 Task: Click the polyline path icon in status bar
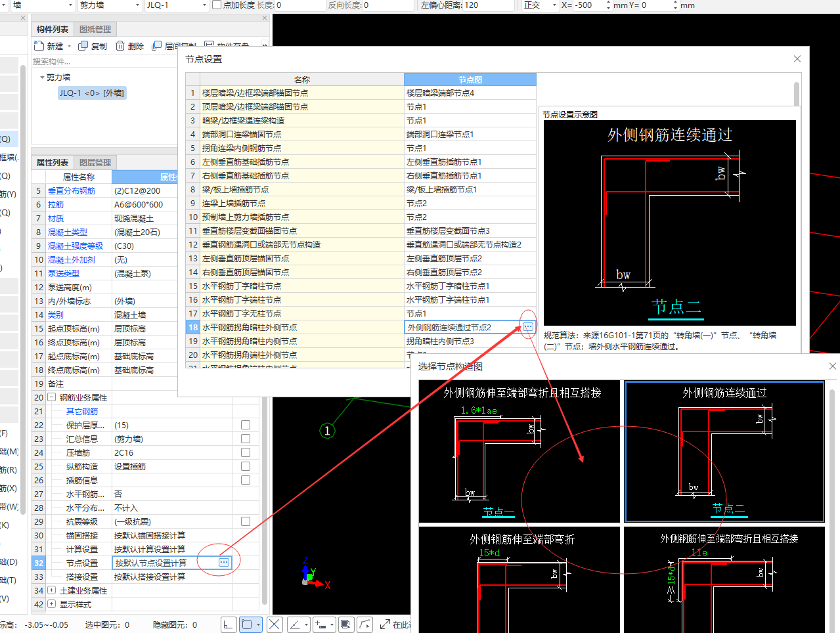click(x=366, y=624)
